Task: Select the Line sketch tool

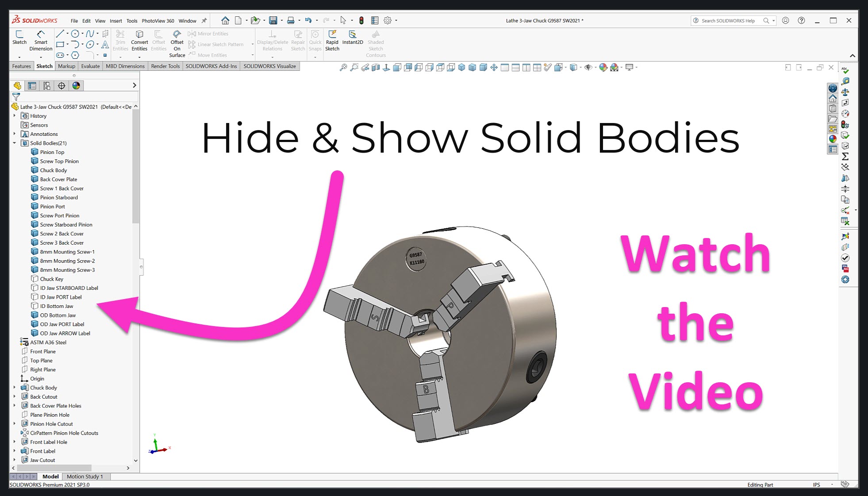Action: point(60,34)
